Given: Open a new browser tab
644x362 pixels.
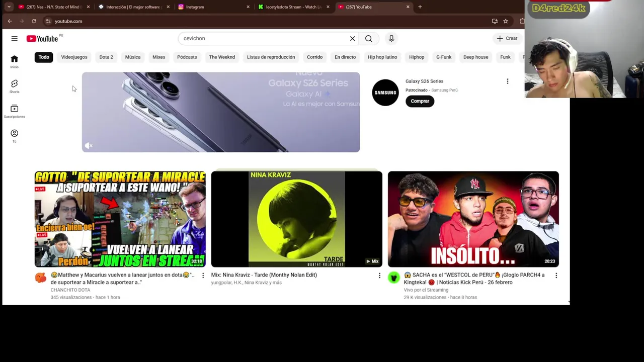Looking at the screenshot, I should click(420, 7).
